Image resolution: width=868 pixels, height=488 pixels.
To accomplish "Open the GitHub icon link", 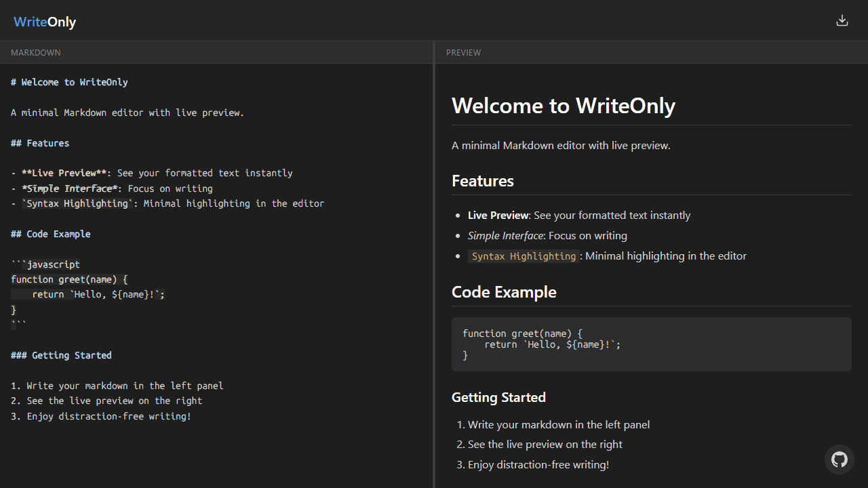I will click(840, 460).
